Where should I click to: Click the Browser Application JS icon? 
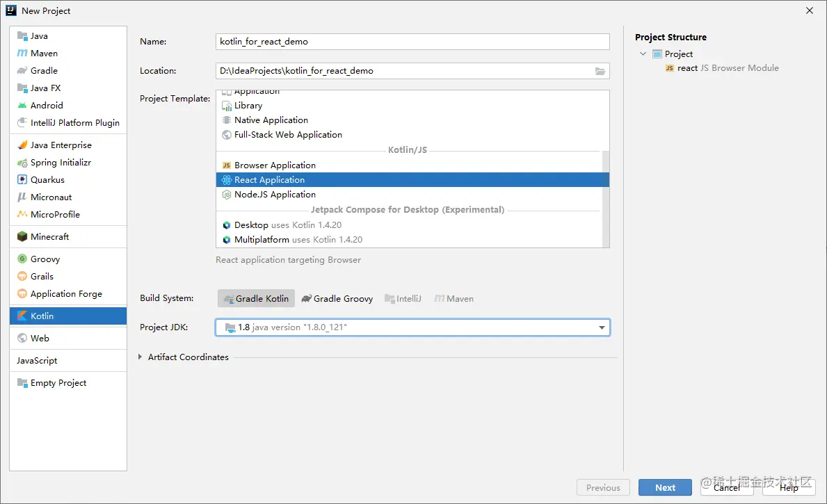pyautogui.click(x=227, y=165)
